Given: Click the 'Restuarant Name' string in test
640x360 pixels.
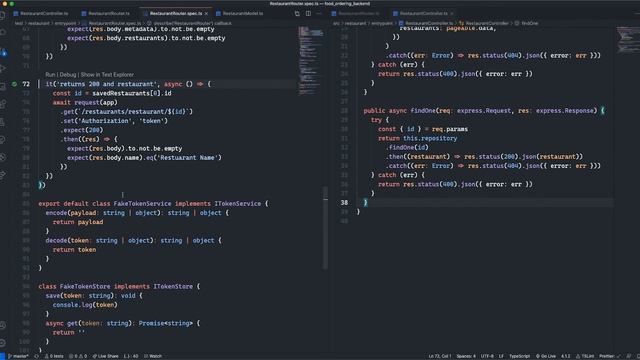Looking at the screenshot, I should (x=188, y=158).
